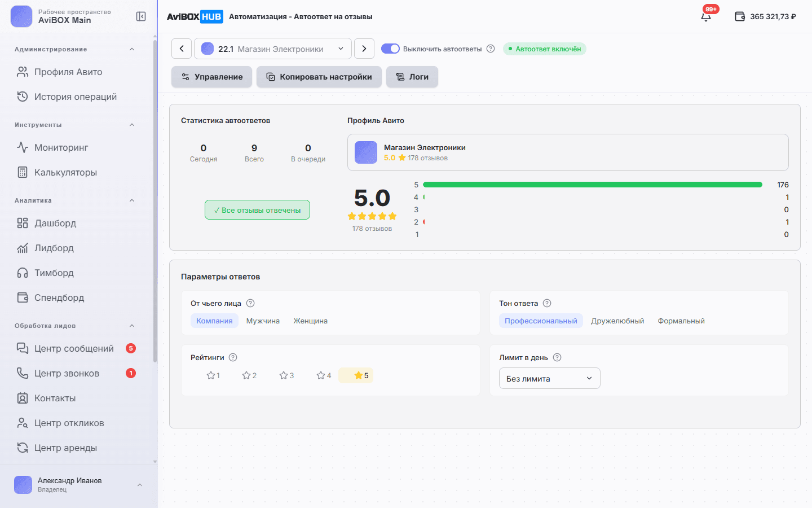Click Магазин Электроники profile card

[x=568, y=152]
